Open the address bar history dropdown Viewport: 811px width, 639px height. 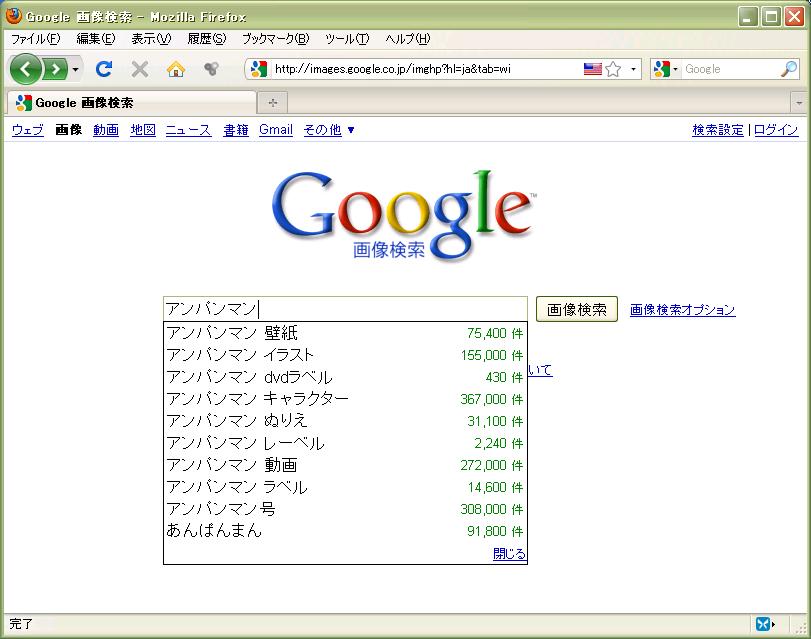click(633, 69)
